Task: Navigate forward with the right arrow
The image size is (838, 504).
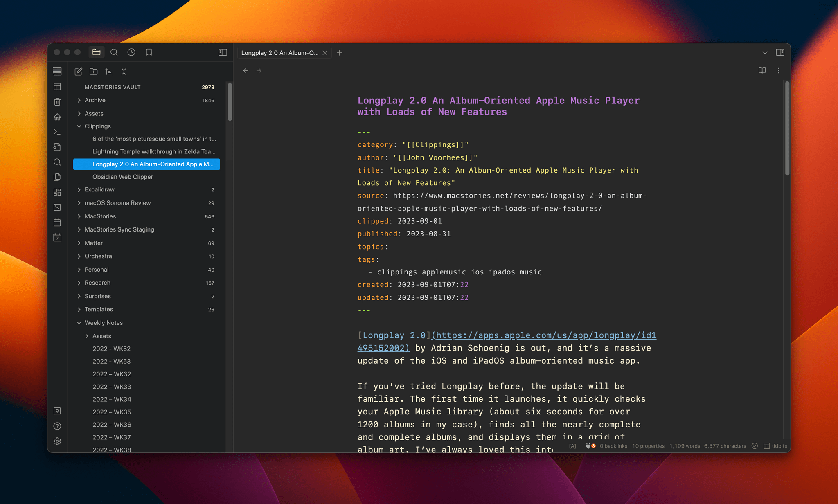Action: click(x=259, y=71)
